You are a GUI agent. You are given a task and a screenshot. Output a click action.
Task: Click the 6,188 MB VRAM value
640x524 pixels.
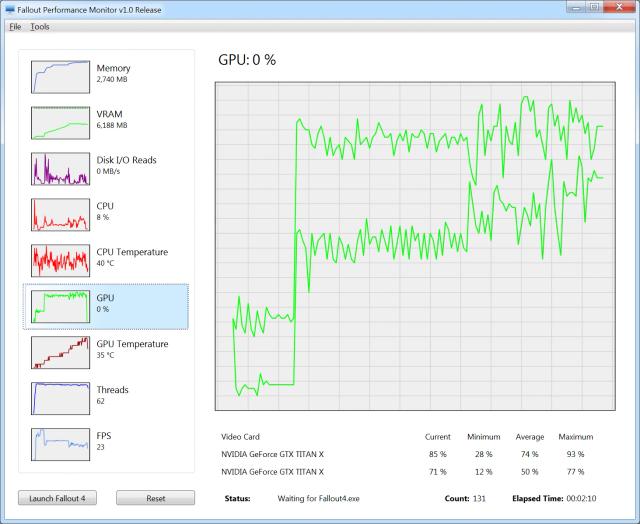tap(112, 125)
